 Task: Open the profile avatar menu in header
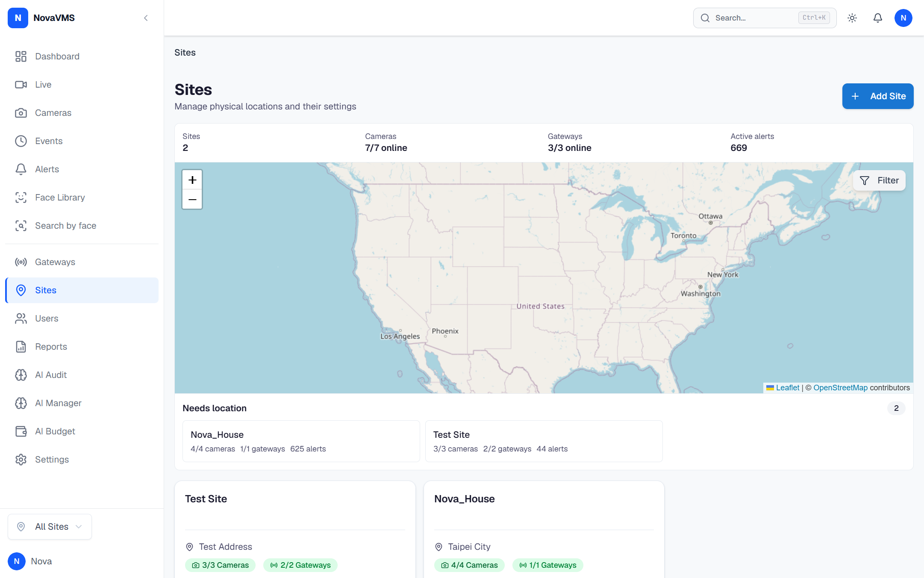pyautogui.click(x=903, y=18)
